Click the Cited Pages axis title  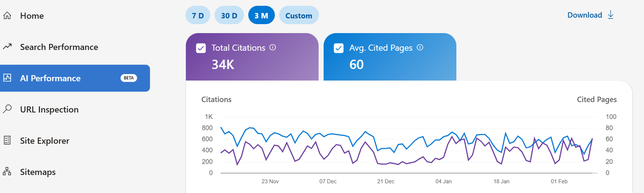(x=597, y=99)
